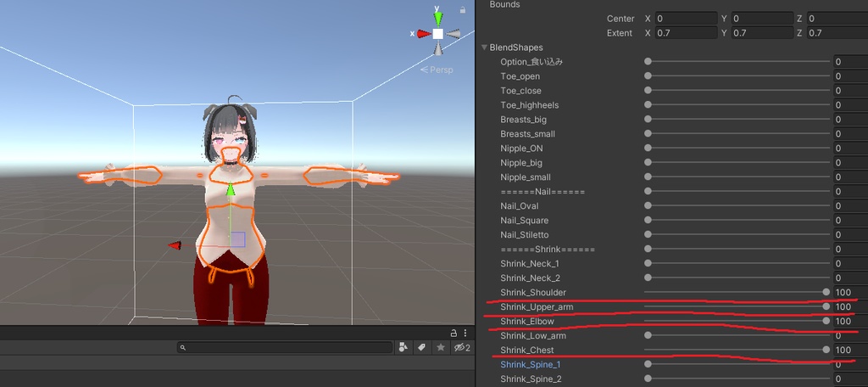868x387 pixels.
Task: Click the Option_食い込み label
Action: 531,62
